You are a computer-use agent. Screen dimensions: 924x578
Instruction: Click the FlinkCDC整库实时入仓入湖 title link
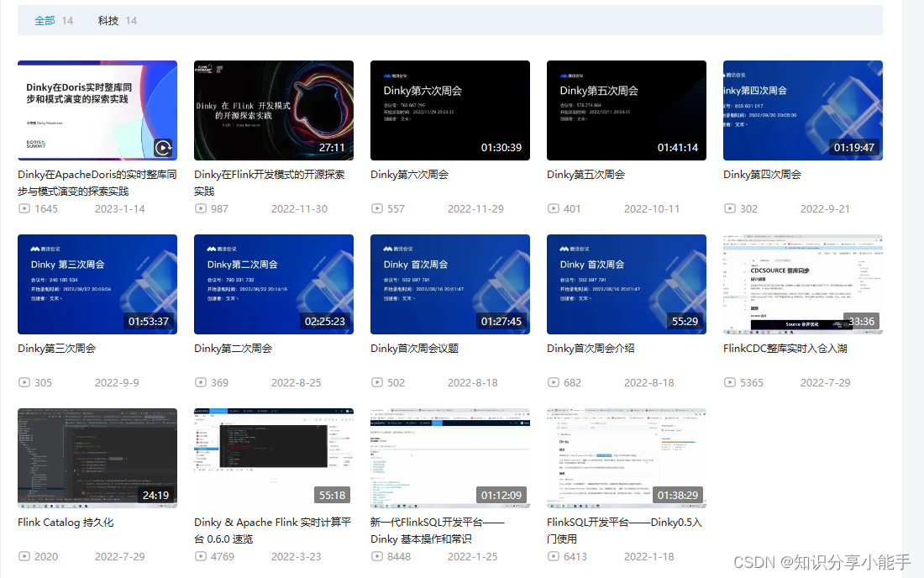pos(785,348)
